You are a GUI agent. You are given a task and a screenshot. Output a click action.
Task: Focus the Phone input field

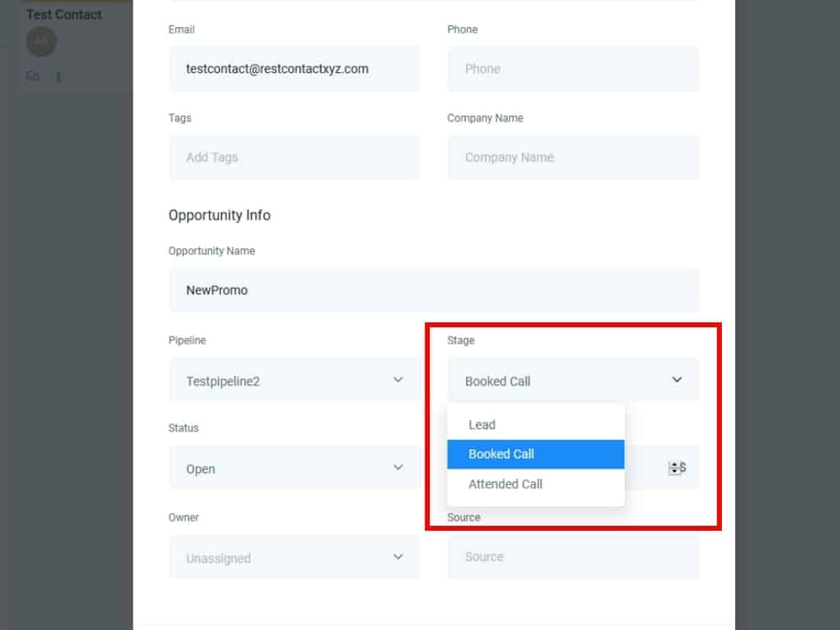pos(573,69)
